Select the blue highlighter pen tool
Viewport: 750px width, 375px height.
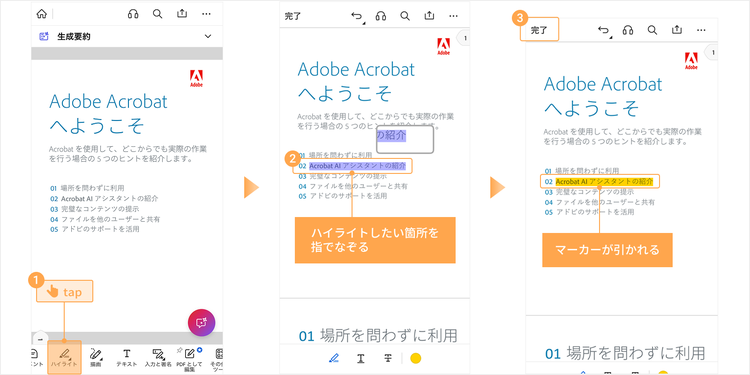coord(334,358)
